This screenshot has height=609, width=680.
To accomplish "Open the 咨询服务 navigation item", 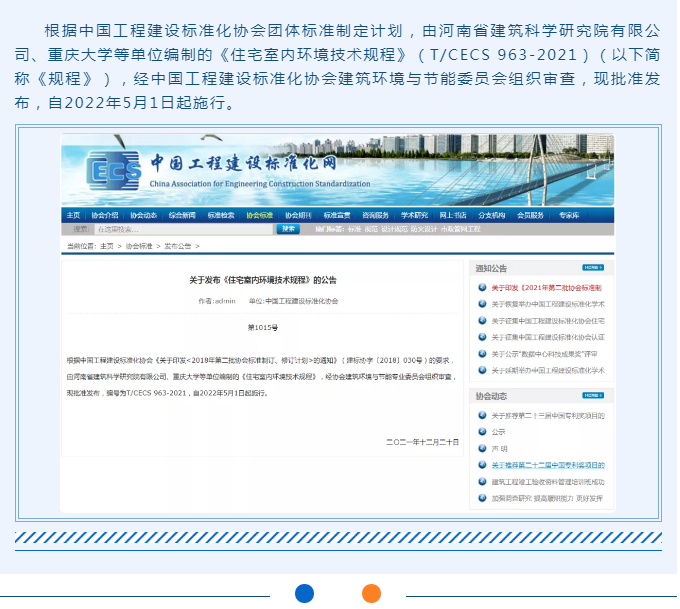I will click(x=376, y=215).
